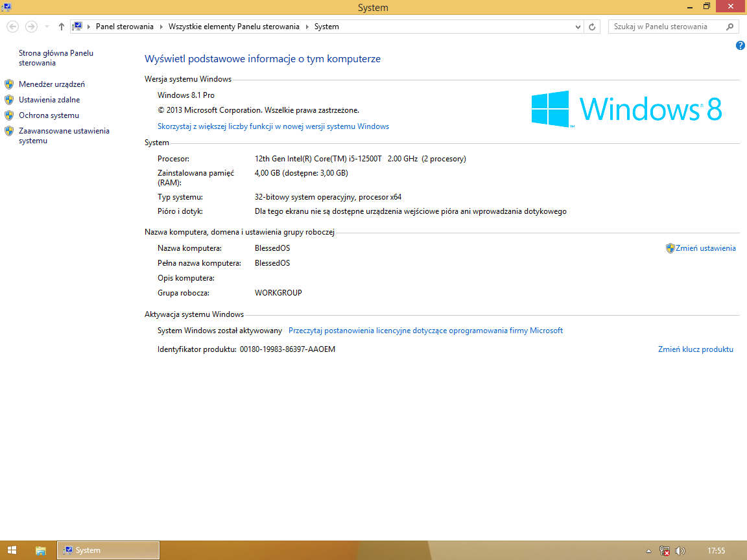Expand the recent locations dropdown arrow
Screen dimensions: 747x560
pyautogui.click(x=47, y=27)
